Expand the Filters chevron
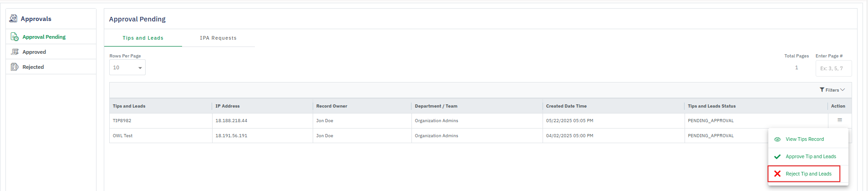This screenshot has width=868, height=191. 843,90
